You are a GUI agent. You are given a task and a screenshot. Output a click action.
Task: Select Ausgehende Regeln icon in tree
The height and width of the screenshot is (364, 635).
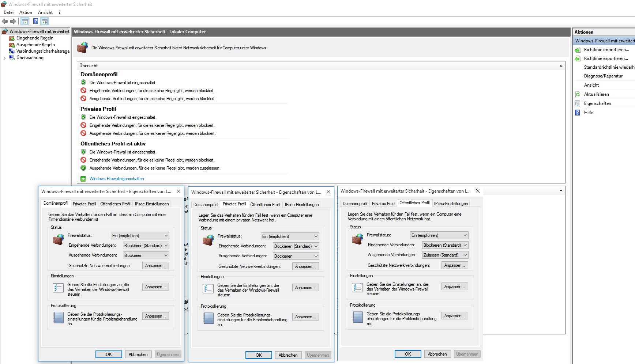12,45
